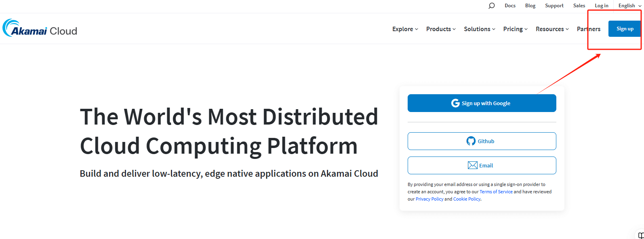Open the Terms of Service link
Screen dimensions: 644x239
coord(496,192)
